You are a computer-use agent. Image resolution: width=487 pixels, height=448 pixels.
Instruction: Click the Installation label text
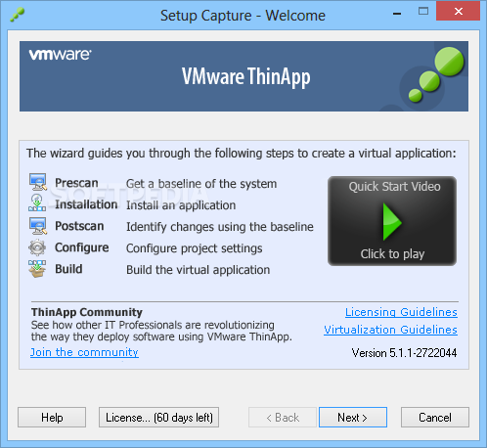tap(86, 204)
